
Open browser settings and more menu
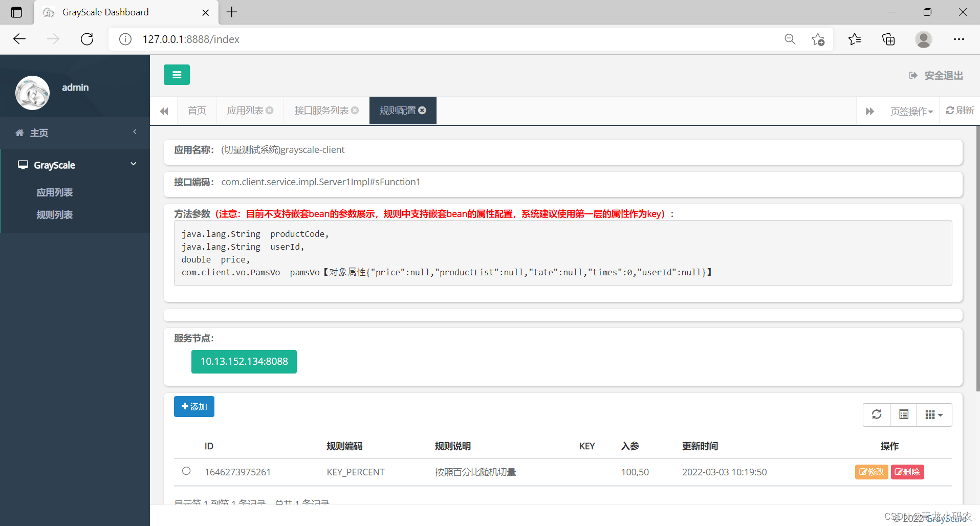pos(959,39)
